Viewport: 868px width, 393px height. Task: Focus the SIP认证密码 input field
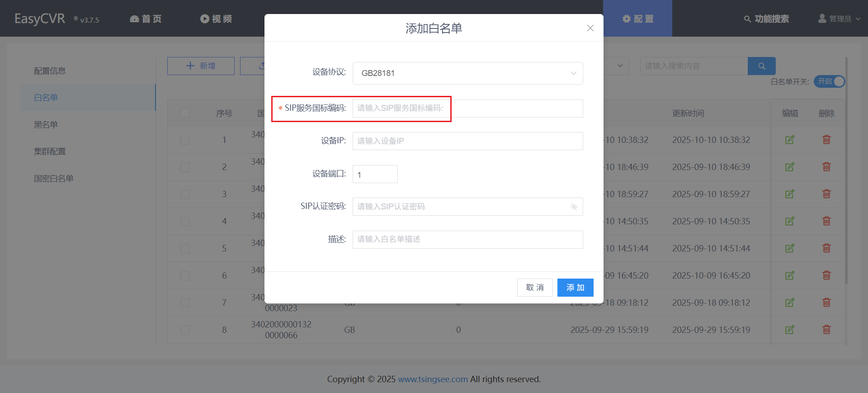[x=467, y=207]
